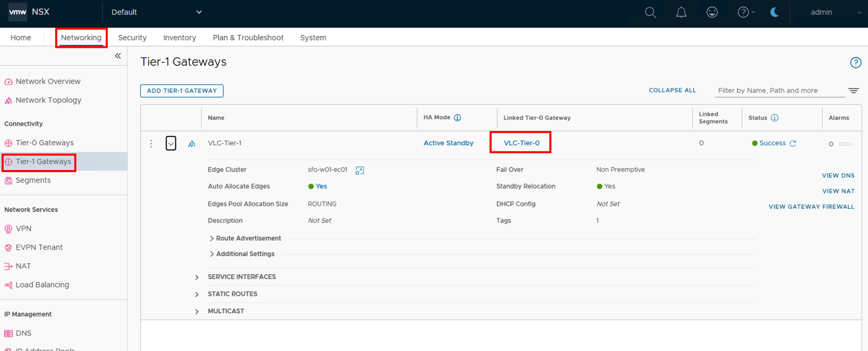
Task: Select Segments in the Connectivity sidebar
Action: point(33,180)
